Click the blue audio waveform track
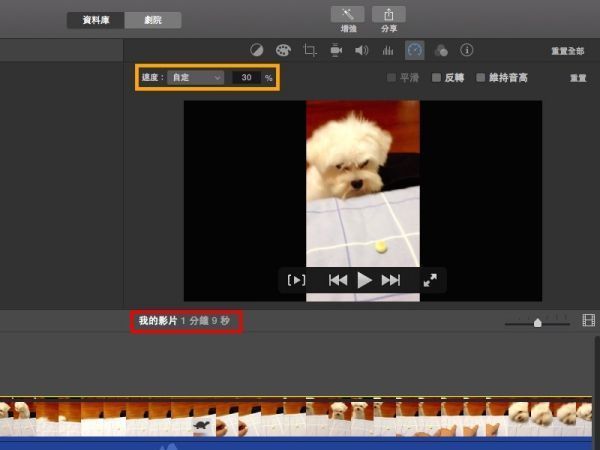 [x=296, y=443]
